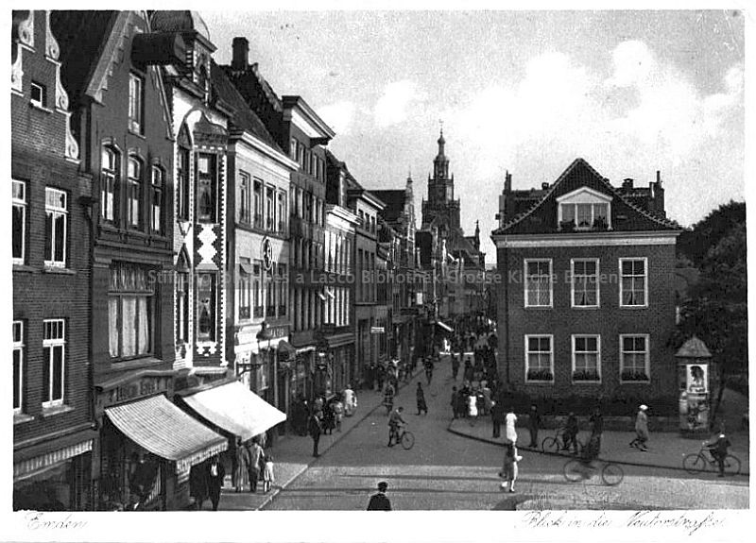Click the watermark text across the photo
756x543 pixels.
coord(378,278)
